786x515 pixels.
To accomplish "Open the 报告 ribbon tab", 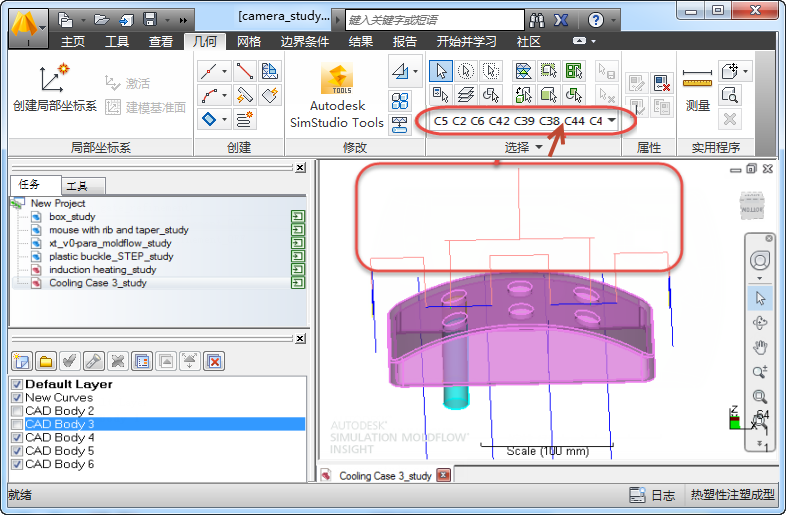I will pyautogui.click(x=405, y=42).
